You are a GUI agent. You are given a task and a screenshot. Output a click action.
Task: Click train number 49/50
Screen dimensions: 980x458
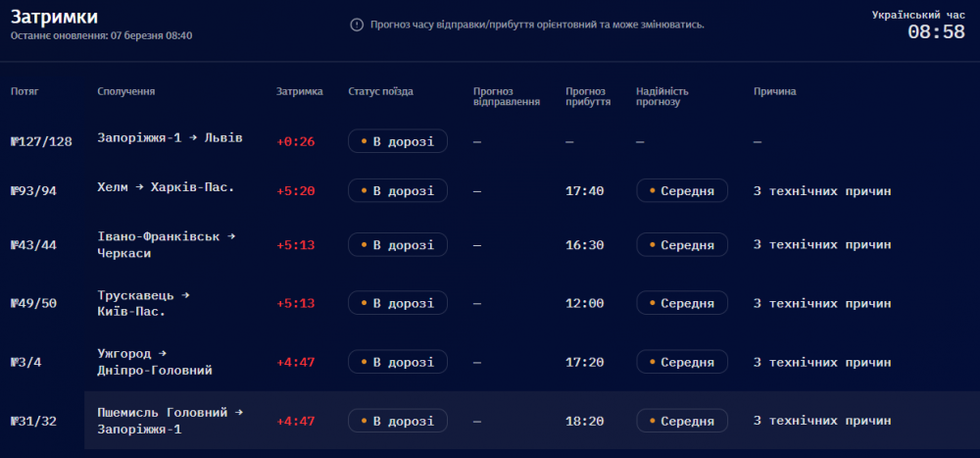(33, 304)
